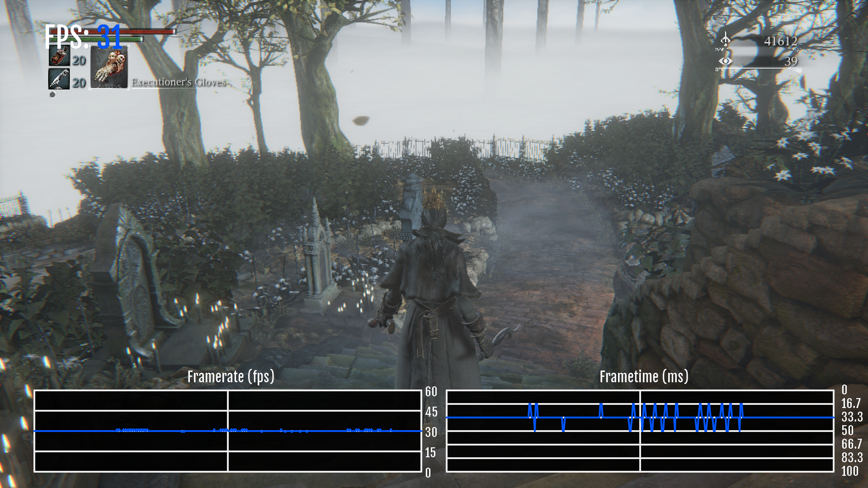868x488 pixels.
Task: Click the Executioner's Gloves item label
Action: (179, 82)
